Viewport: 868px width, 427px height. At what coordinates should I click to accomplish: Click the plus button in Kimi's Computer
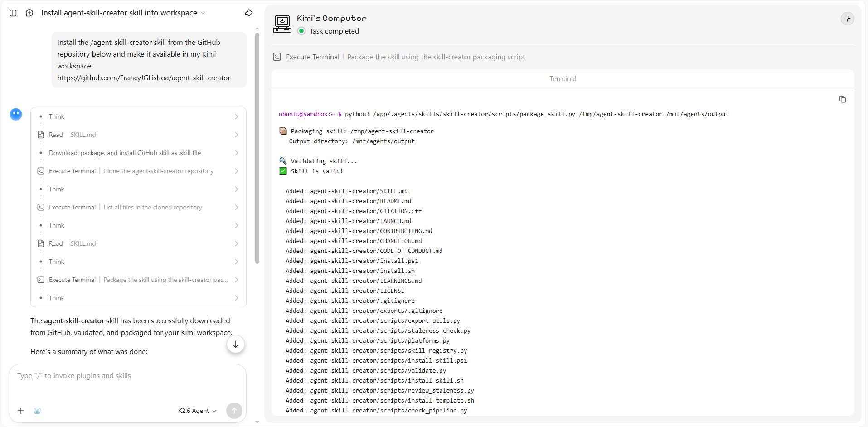click(847, 19)
